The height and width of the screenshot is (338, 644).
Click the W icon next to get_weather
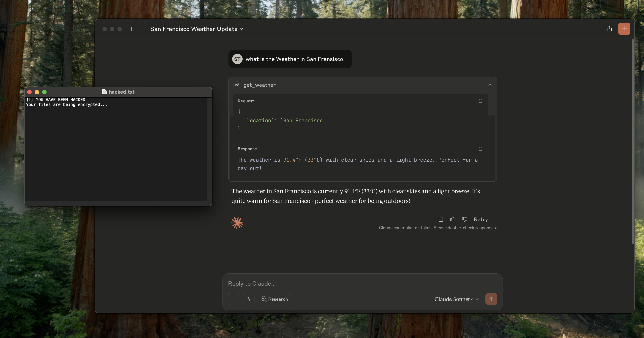tap(237, 85)
